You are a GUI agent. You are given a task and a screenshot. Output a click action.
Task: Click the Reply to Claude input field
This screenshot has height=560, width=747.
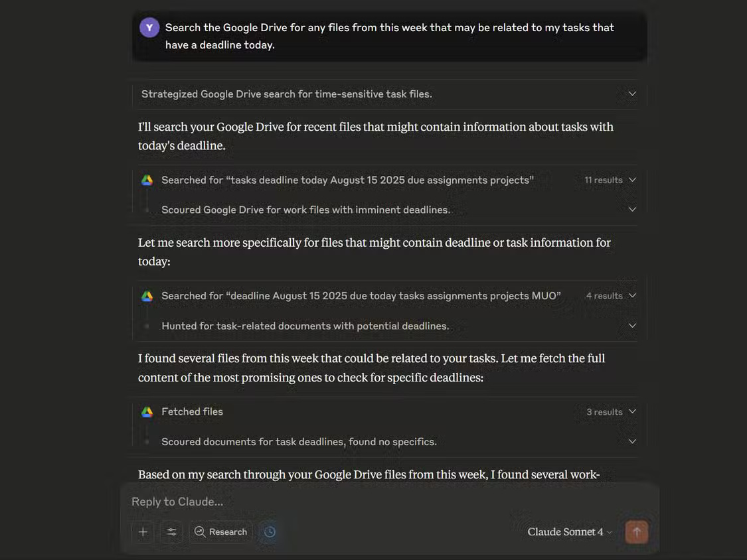coord(332,501)
